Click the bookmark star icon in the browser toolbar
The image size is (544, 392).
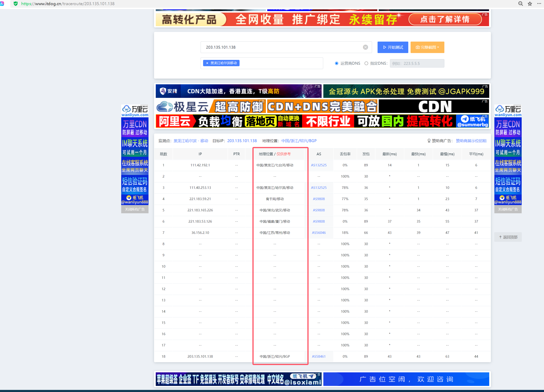(530, 4)
